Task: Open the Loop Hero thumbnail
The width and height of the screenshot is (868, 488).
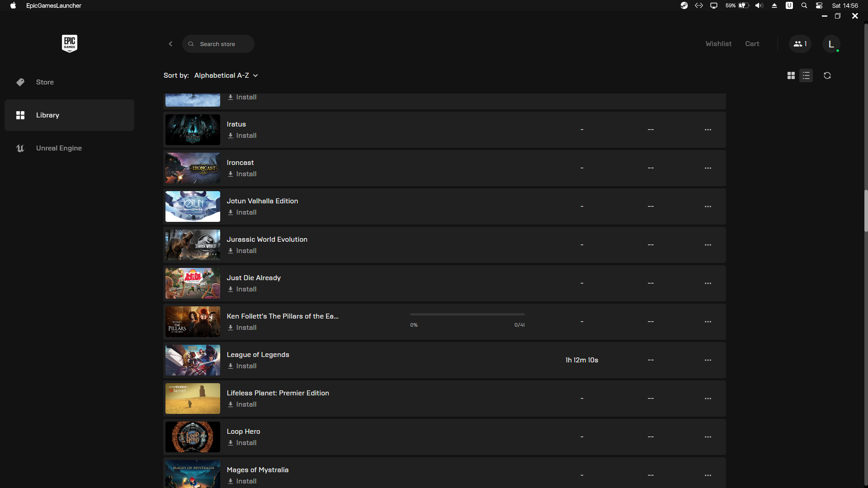Action: click(x=193, y=437)
